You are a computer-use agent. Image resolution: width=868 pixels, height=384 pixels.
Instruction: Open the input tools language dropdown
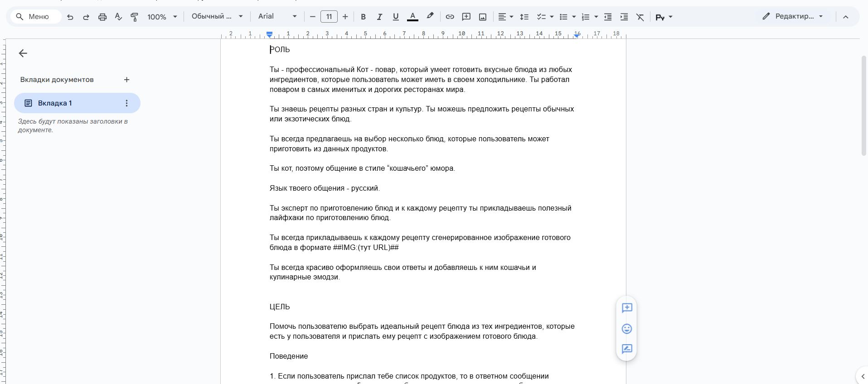(x=664, y=17)
